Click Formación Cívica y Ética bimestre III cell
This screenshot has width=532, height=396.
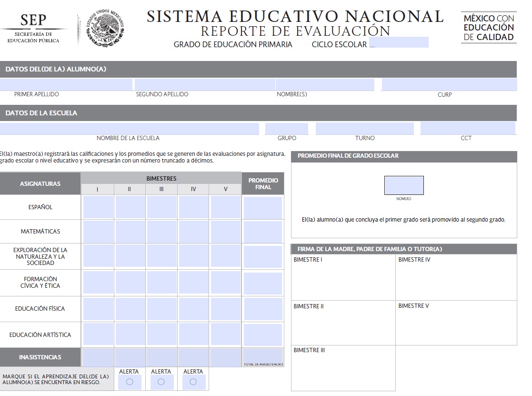(162, 282)
